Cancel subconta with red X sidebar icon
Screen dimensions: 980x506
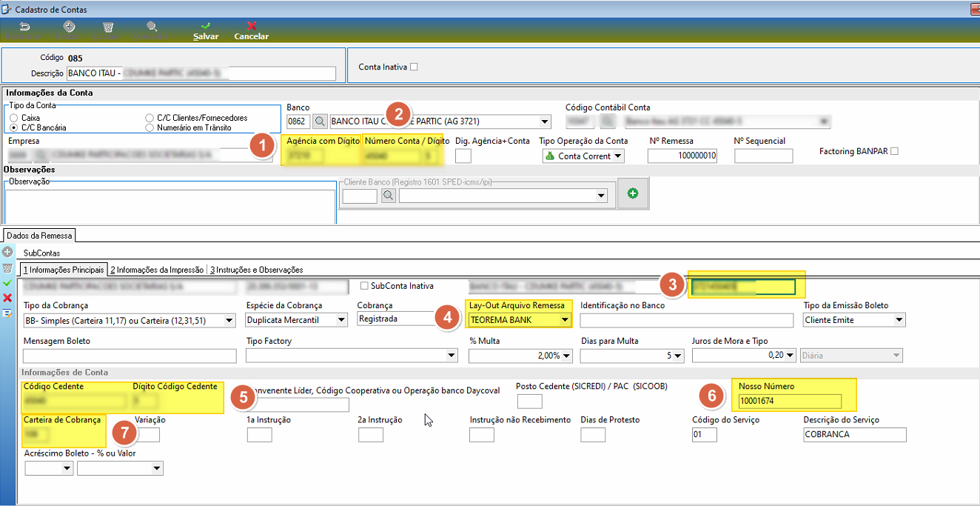click(x=7, y=298)
